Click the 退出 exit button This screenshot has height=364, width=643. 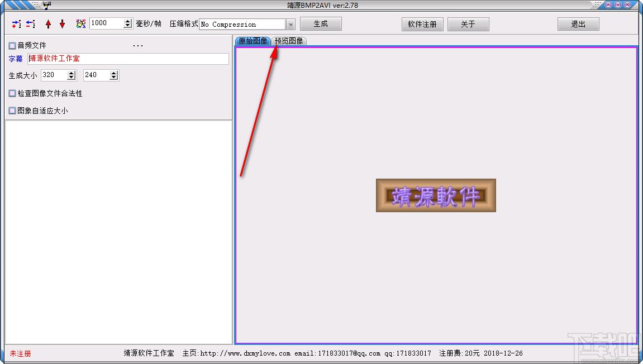578,24
